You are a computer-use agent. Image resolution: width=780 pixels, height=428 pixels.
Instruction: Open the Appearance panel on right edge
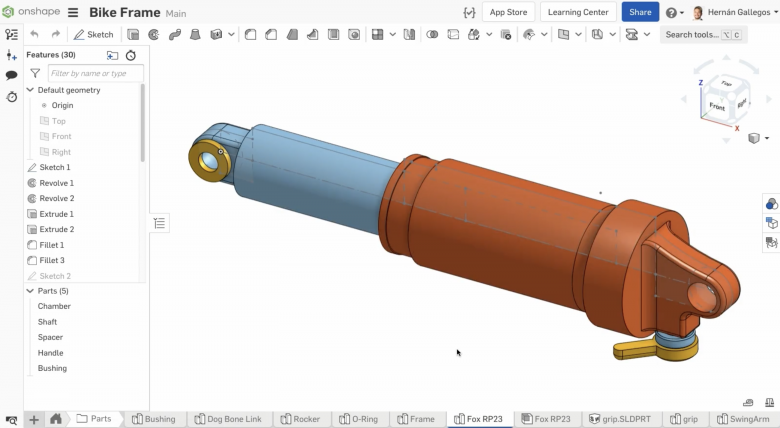(x=771, y=203)
